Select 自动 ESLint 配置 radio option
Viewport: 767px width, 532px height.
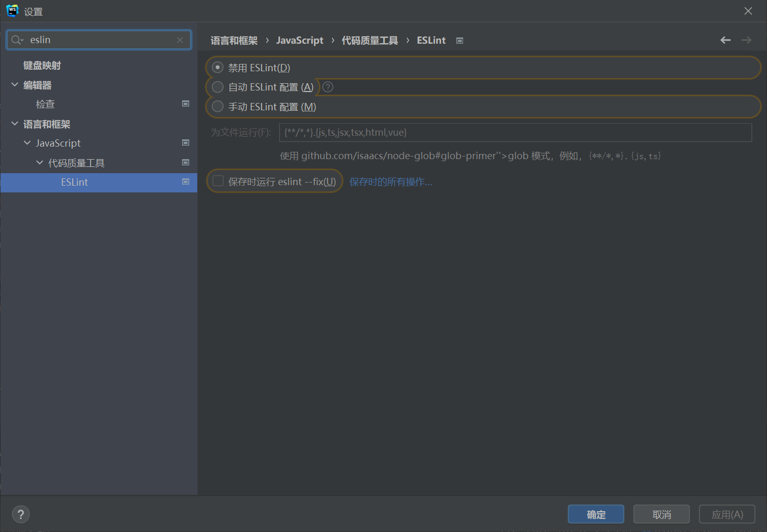click(x=218, y=87)
